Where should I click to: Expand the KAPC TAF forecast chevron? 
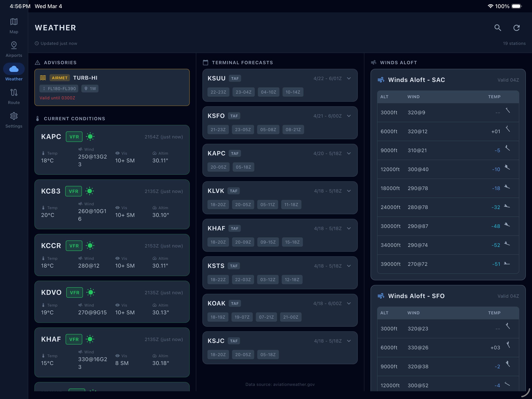coord(349,153)
